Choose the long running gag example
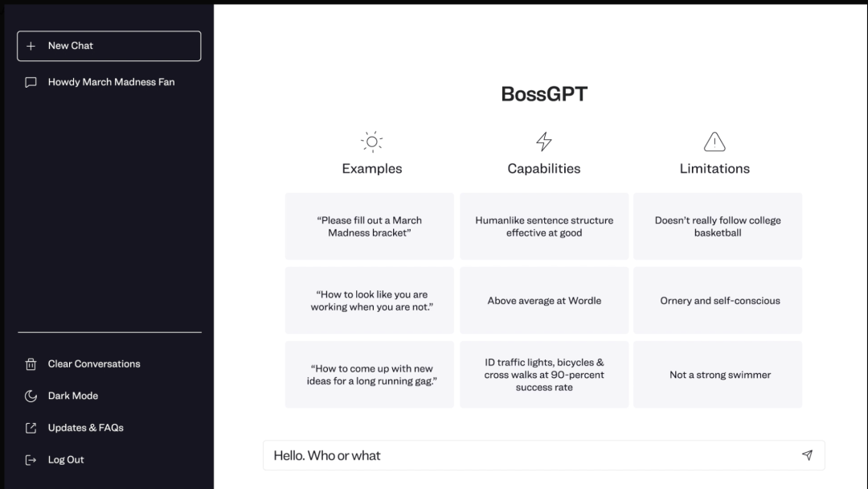 point(370,375)
